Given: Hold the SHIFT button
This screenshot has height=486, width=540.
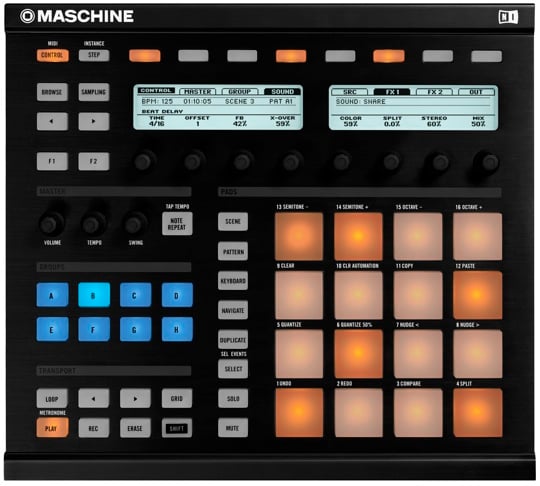Looking at the screenshot, I should 177,428.
